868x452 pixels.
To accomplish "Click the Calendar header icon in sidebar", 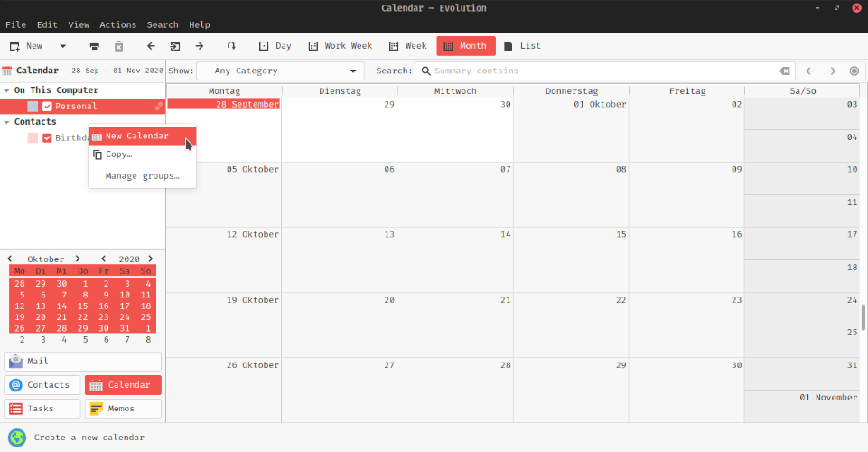I will 6,71.
